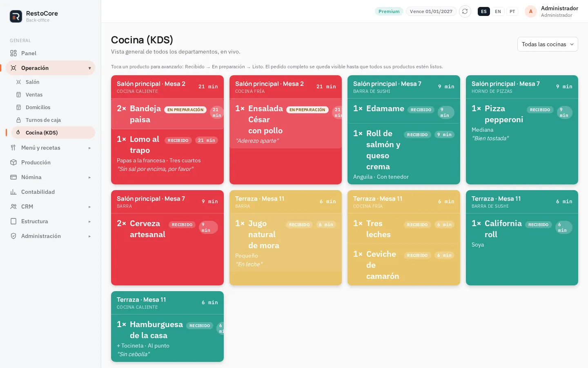Switch language to ES
Viewport: 588px width, 368px height.
pos(484,11)
